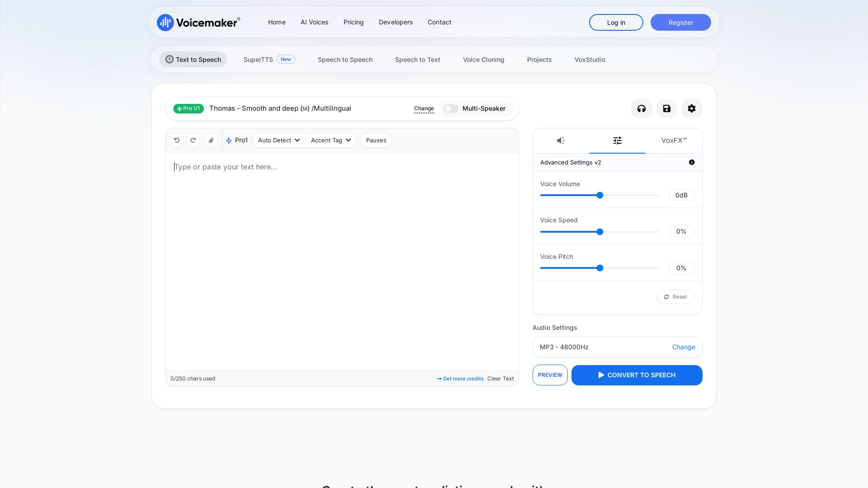Click the Register button
Image resolution: width=868 pixels, height=488 pixels.
tap(681, 23)
